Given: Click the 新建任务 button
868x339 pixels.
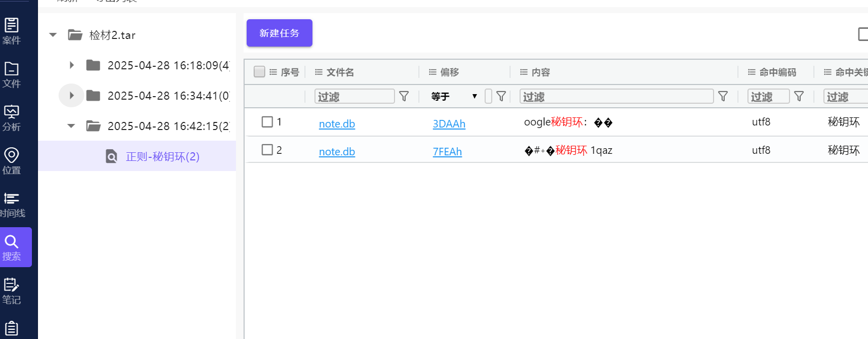Looking at the screenshot, I should 280,33.
